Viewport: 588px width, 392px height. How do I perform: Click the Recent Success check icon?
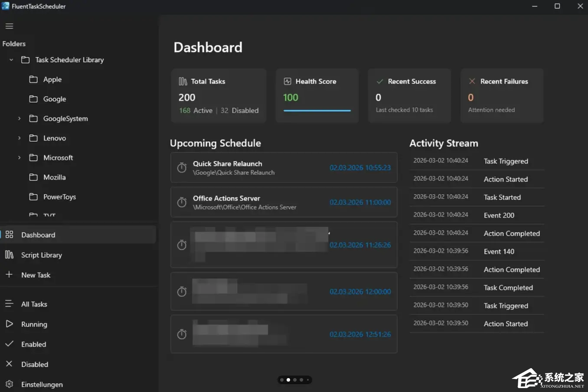(x=380, y=82)
